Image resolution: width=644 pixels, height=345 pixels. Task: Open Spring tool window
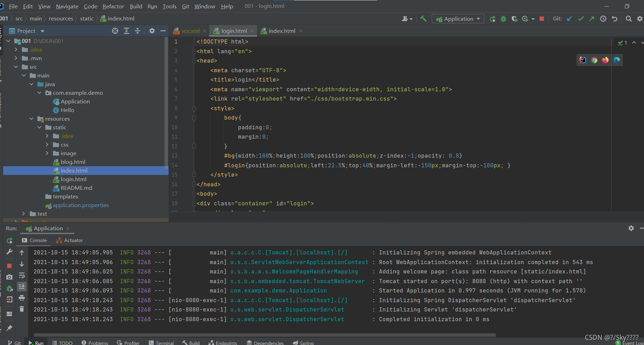click(303, 343)
